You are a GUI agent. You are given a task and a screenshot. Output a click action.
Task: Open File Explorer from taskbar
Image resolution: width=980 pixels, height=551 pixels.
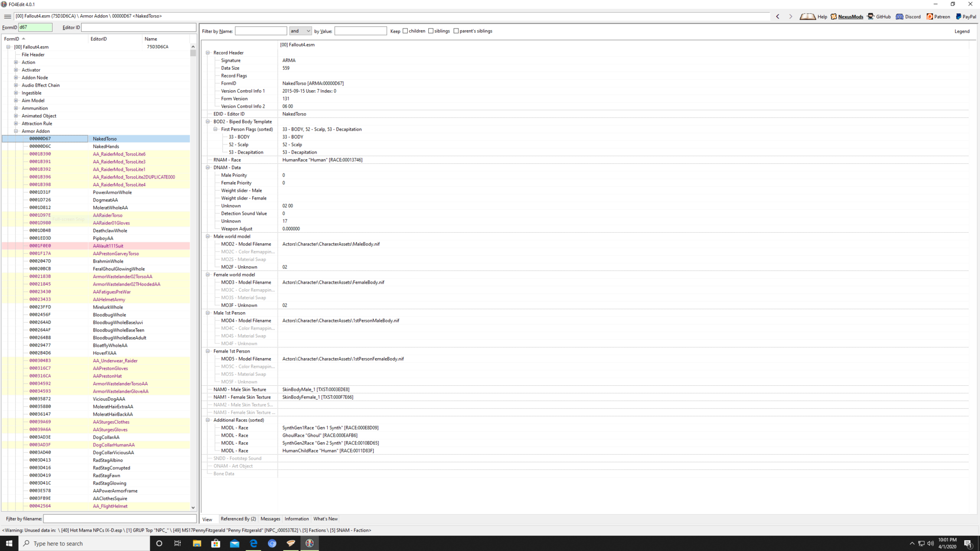click(x=197, y=543)
